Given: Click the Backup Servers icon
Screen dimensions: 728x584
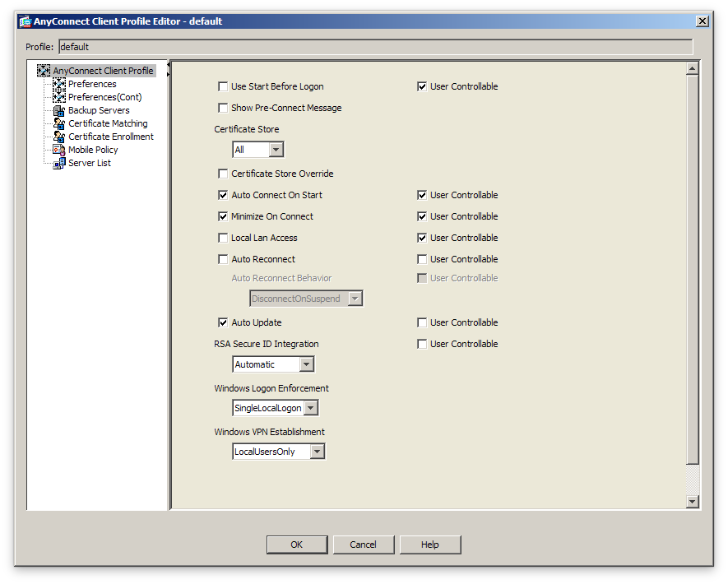Looking at the screenshot, I should [59, 110].
